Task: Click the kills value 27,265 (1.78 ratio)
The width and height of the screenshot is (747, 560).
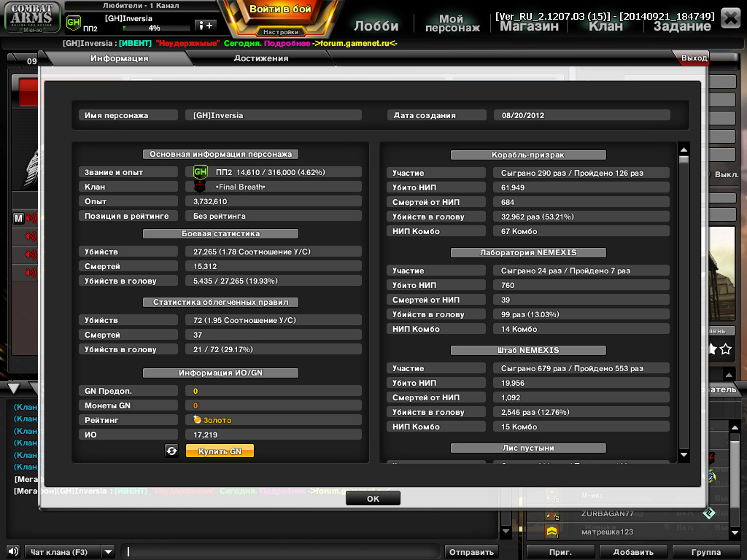Action: pyautogui.click(x=273, y=252)
